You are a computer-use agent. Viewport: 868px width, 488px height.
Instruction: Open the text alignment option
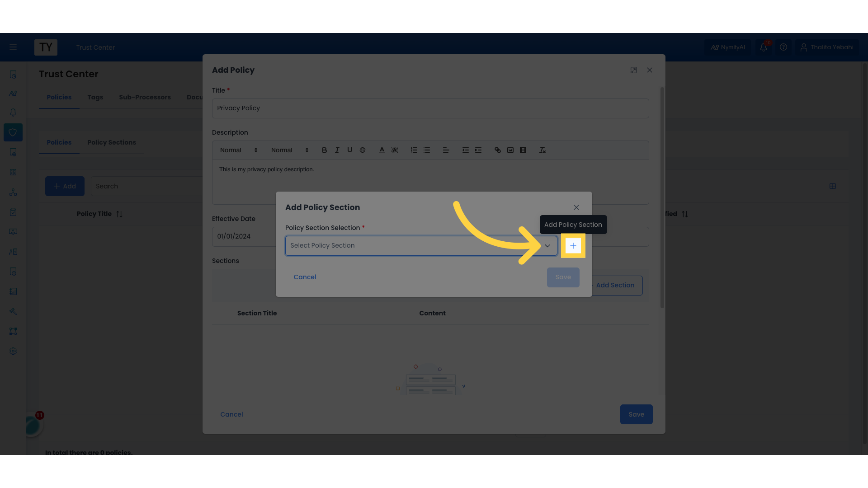click(446, 150)
